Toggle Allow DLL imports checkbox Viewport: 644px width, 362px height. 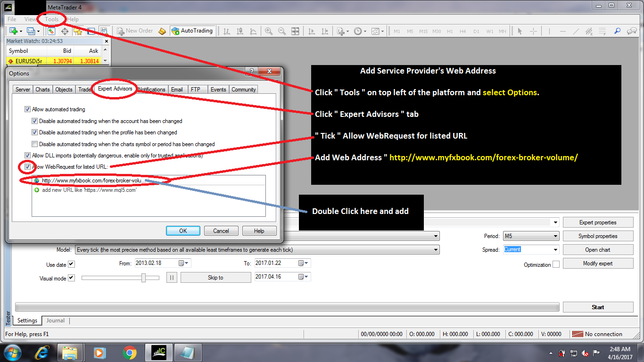(27, 156)
